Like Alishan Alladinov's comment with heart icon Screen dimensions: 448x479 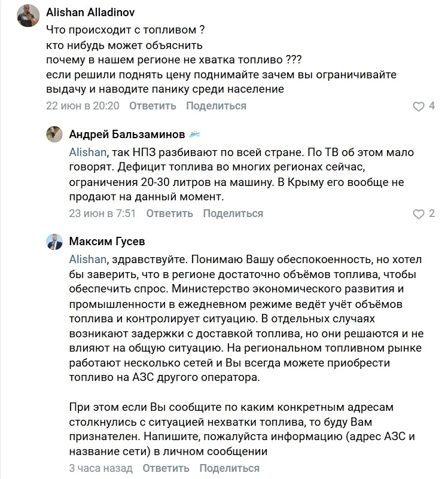coord(418,106)
